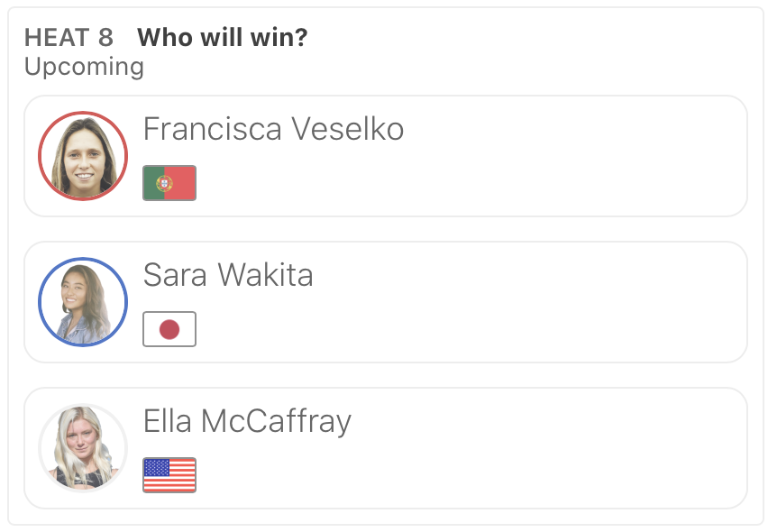Open Sara Wakita's profile photo
This screenshot has height=532, width=768.
[x=83, y=302]
